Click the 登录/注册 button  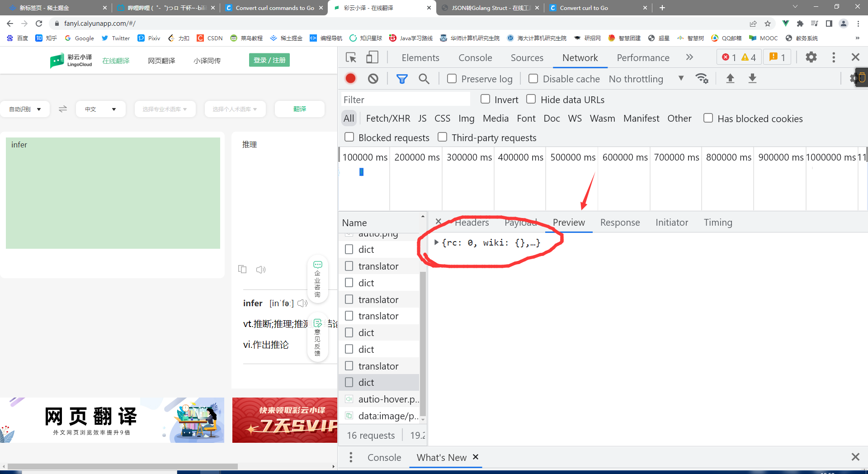269,60
